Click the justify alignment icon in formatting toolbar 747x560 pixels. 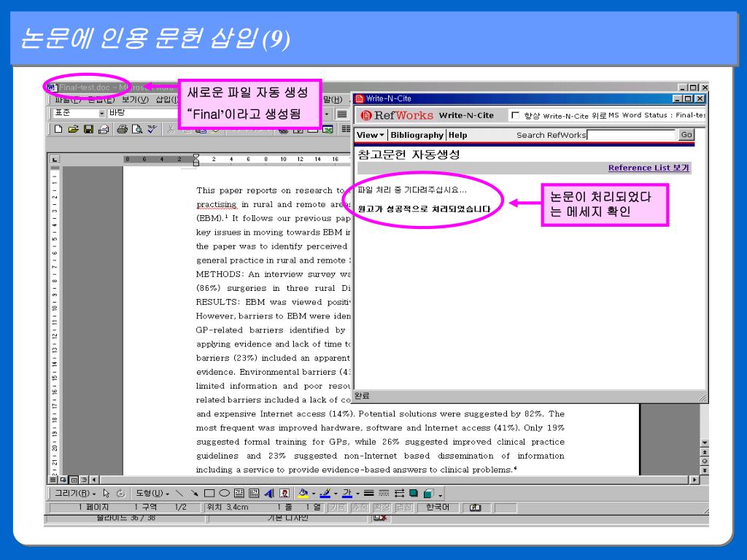coord(341,114)
